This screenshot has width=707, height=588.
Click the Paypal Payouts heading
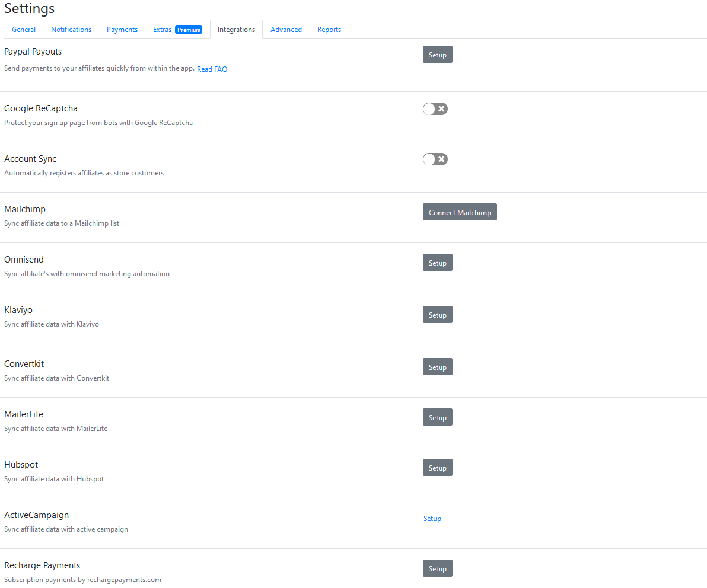pyautogui.click(x=33, y=52)
